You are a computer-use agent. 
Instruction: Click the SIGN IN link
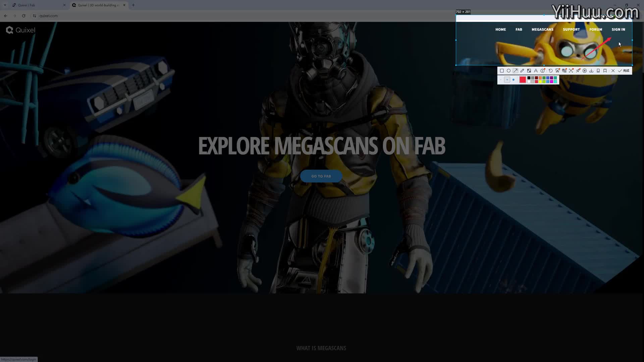618,29
